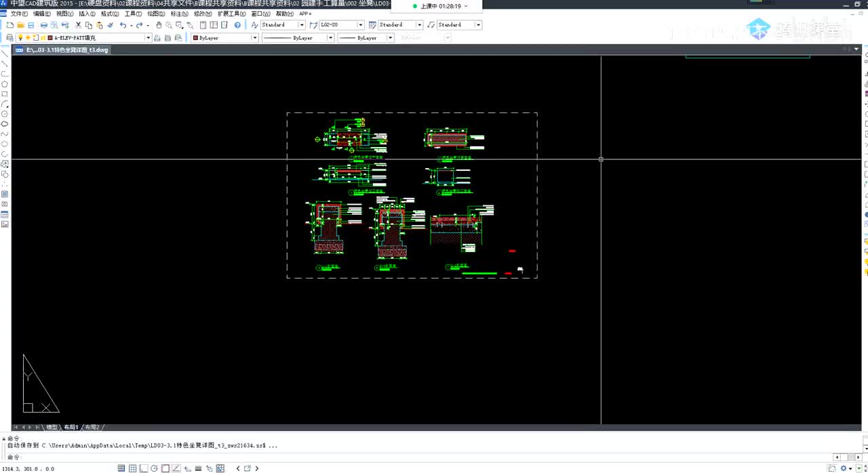Open the Layer Properties Manager icon
868x473 pixels.
[10, 38]
